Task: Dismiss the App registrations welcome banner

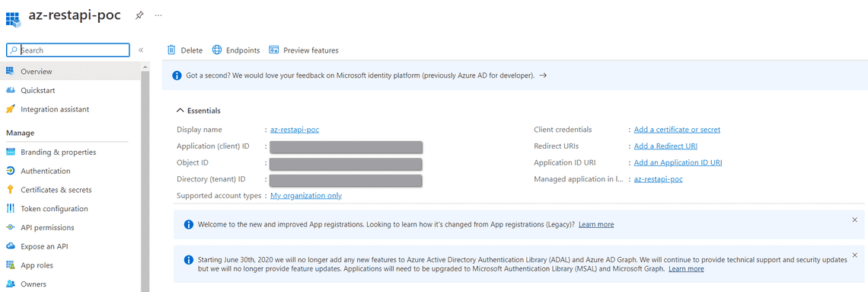Action: [x=855, y=220]
